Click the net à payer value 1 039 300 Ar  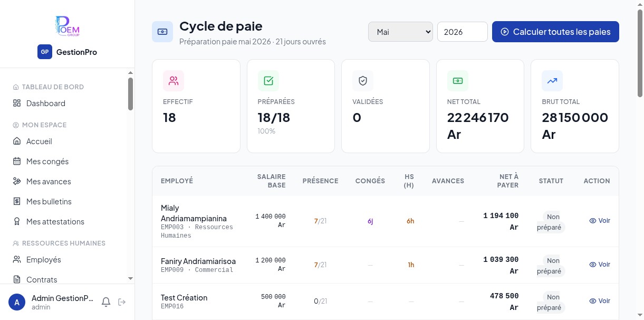point(501,265)
